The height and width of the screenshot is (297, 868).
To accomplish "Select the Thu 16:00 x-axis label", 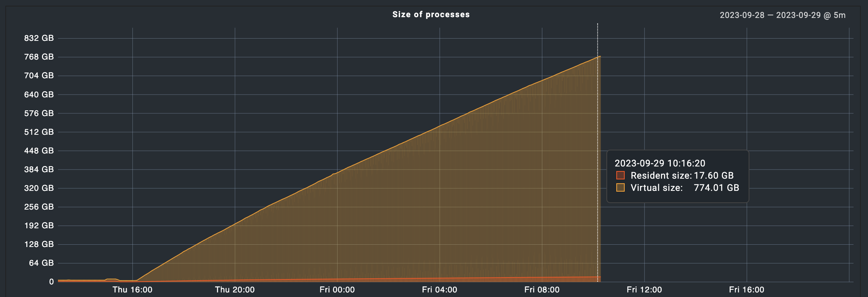I will pyautogui.click(x=132, y=289).
